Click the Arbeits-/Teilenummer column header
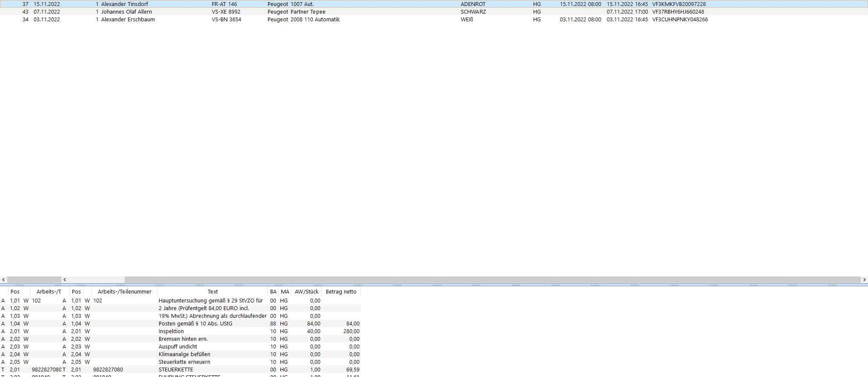This screenshot has height=377, width=868. 124,292
